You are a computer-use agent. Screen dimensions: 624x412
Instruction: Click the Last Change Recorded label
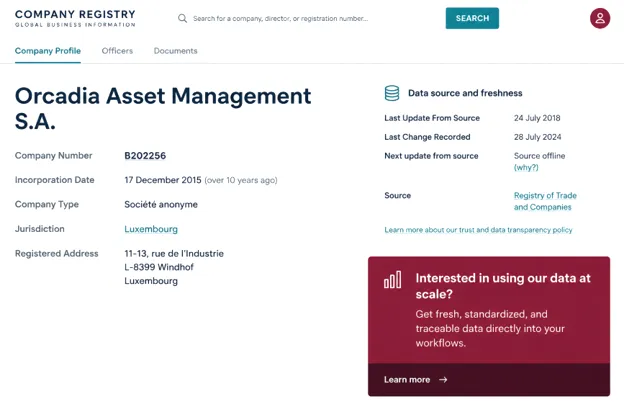click(427, 137)
